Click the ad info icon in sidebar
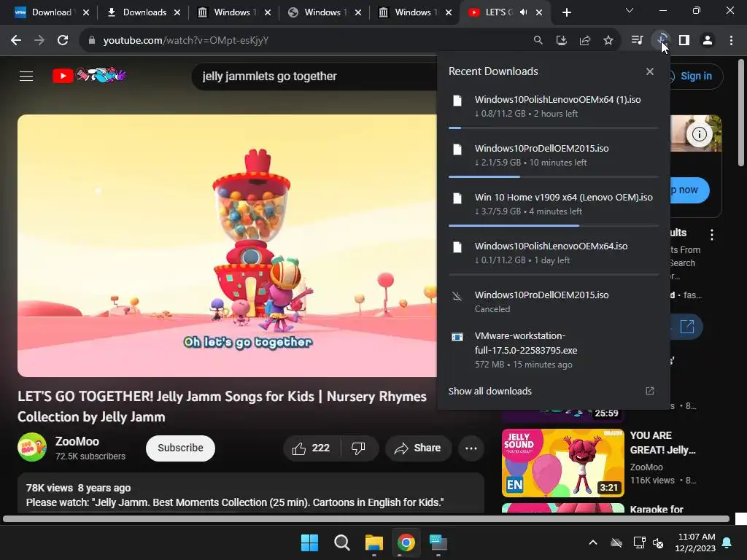Screen dimensions: 747x560 pyautogui.click(x=699, y=134)
